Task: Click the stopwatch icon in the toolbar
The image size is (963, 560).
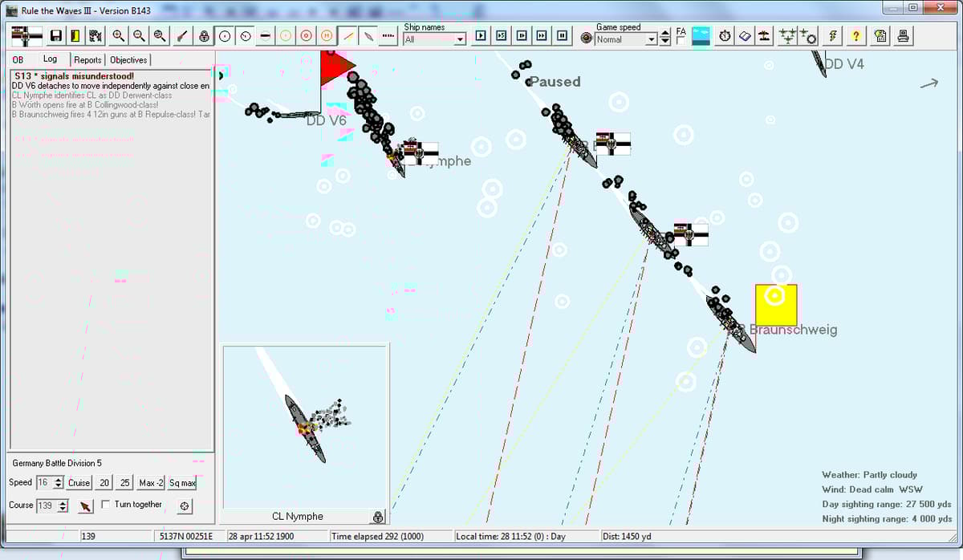Action: pos(725,36)
